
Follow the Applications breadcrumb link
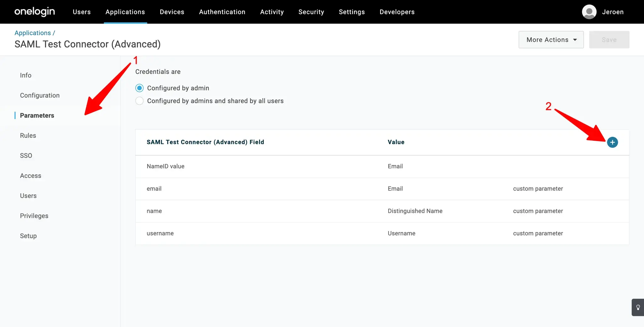tap(33, 33)
